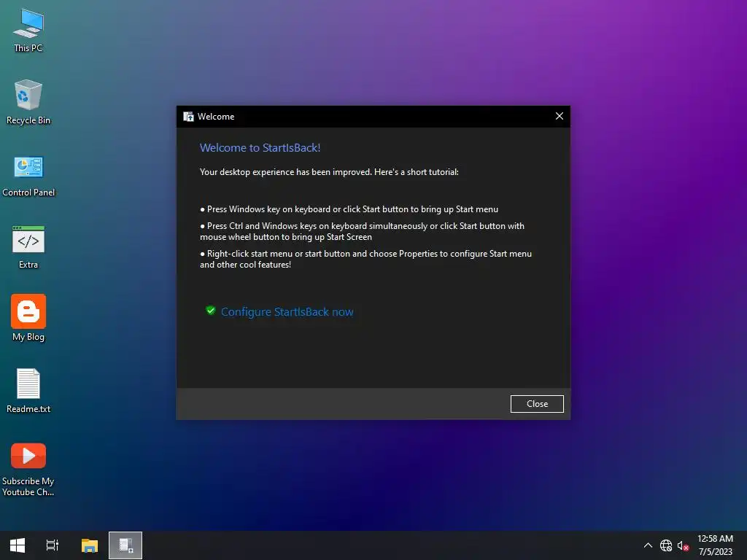Open the Windows Start button
Viewport: 747px width, 560px height.
point(18,545)
